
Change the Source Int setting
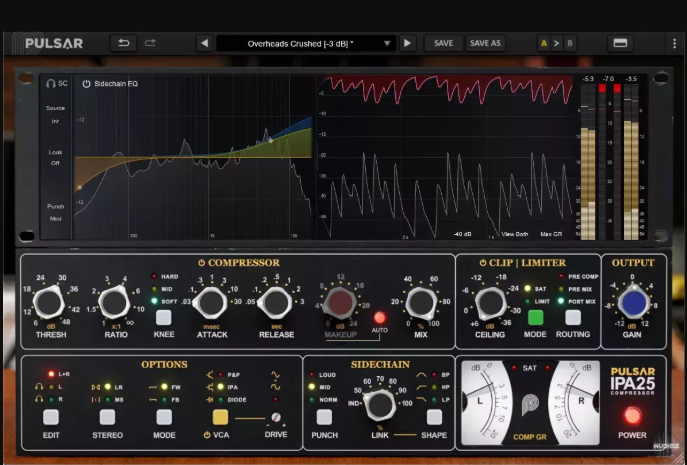56,114
